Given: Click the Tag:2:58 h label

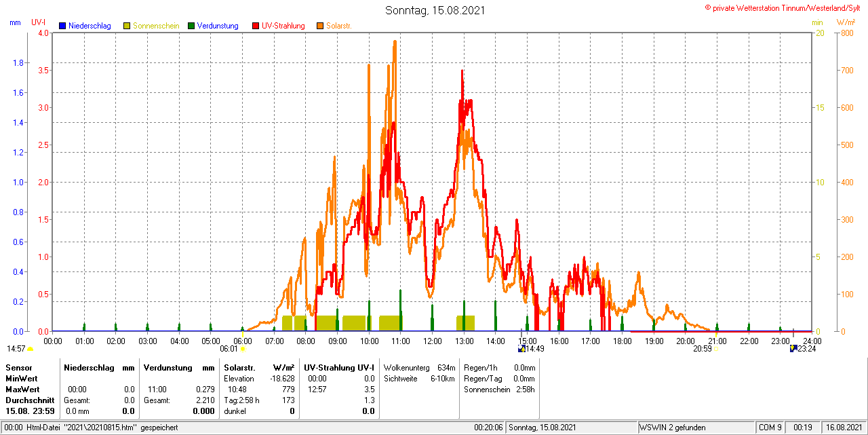Looking at the screenshot, I should 242,400.
